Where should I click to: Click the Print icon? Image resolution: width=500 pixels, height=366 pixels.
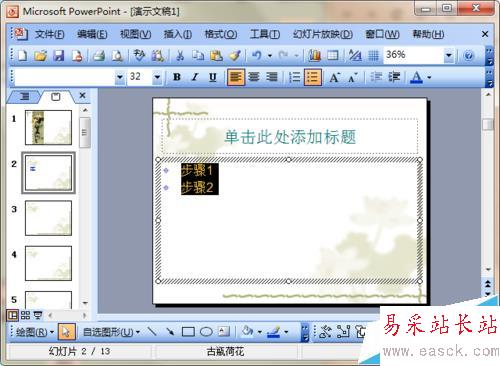point(99,55)
